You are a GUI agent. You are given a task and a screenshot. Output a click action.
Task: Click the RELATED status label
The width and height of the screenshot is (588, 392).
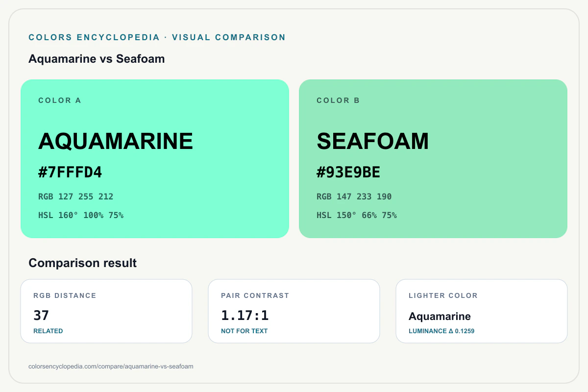[x=48, y=331]
